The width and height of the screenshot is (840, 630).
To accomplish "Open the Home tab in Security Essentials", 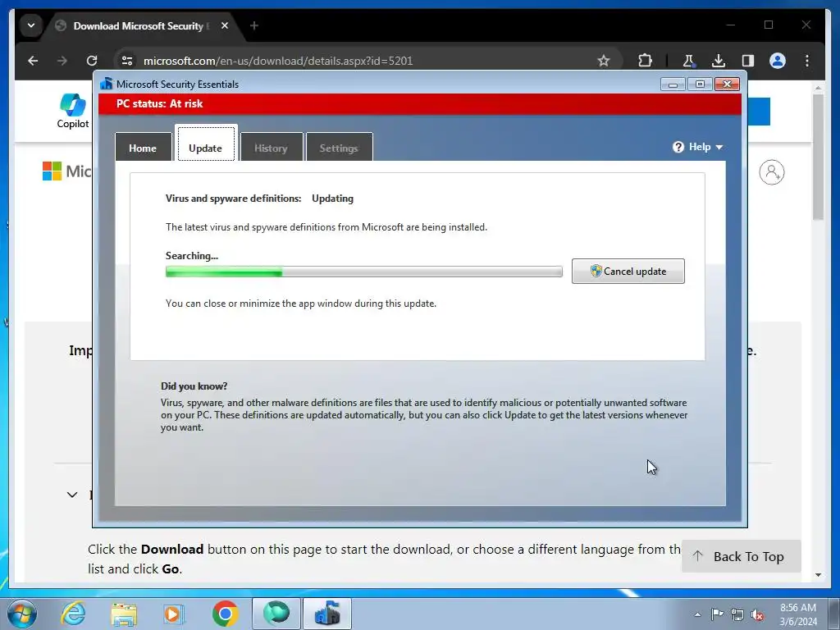I will pos(143,148).
